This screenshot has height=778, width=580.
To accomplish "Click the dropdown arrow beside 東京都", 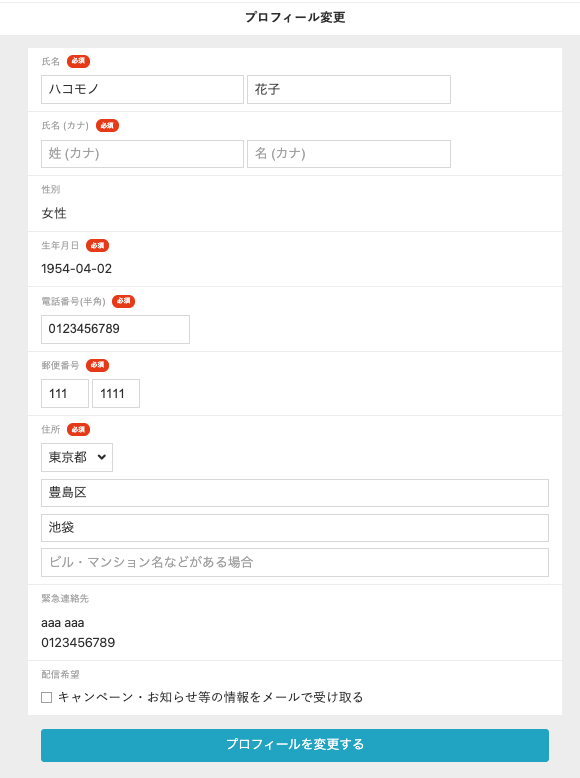I will (102, 457).
